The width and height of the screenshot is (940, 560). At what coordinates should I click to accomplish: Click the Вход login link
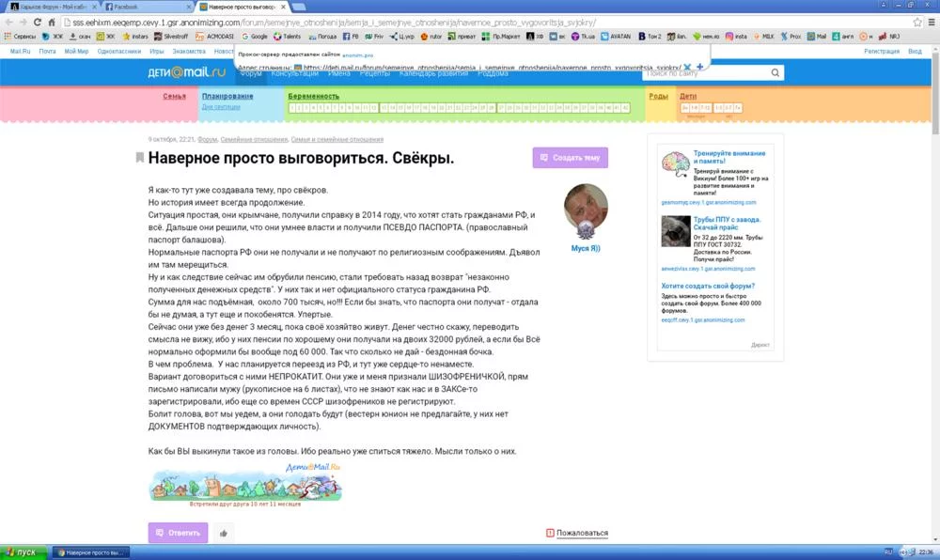(x=915, y=52)
